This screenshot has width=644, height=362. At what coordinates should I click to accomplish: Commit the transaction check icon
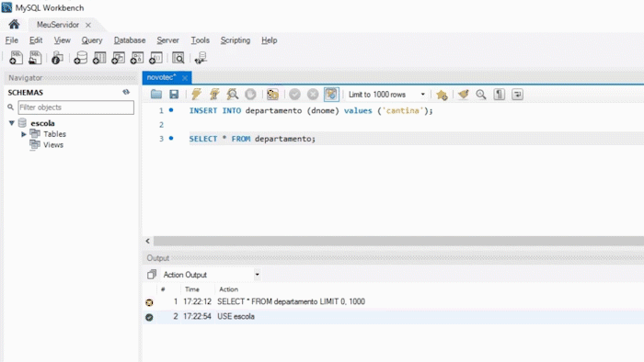[x=294, y=95]
